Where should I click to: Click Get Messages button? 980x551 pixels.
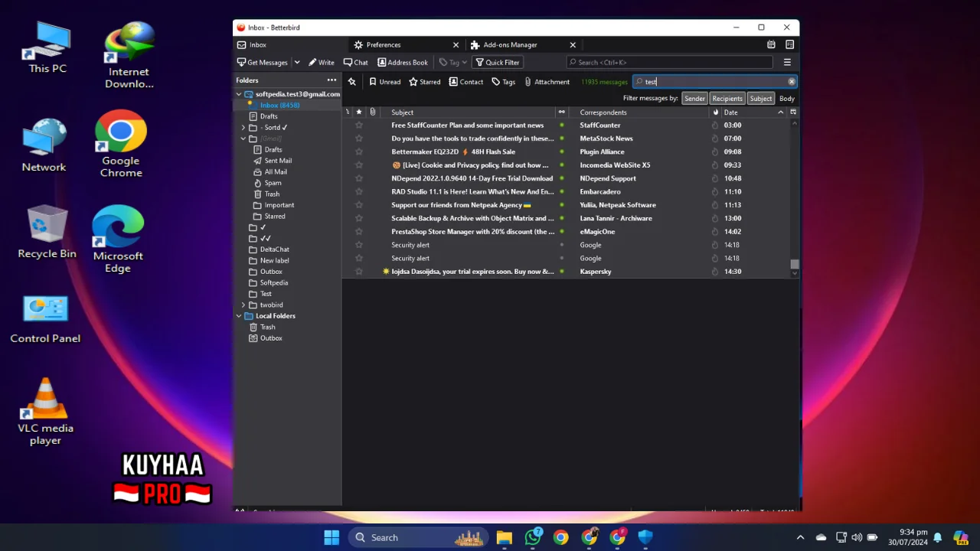[263, 62]
